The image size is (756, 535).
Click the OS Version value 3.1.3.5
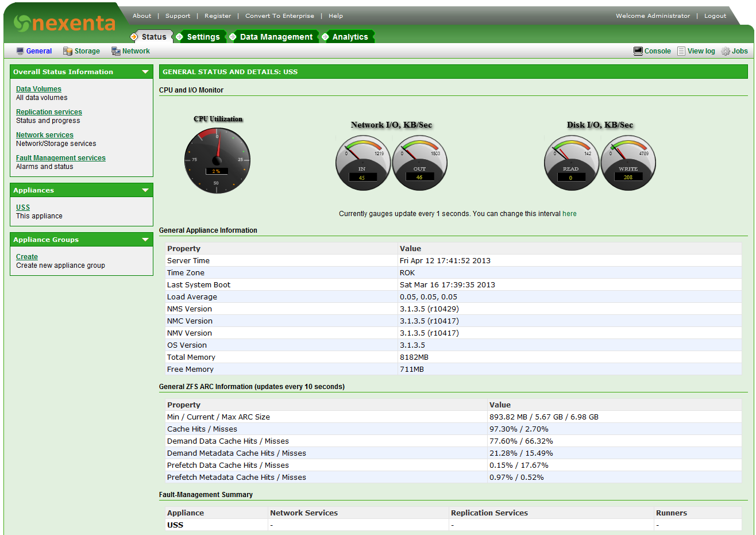(x=412, y=345)
